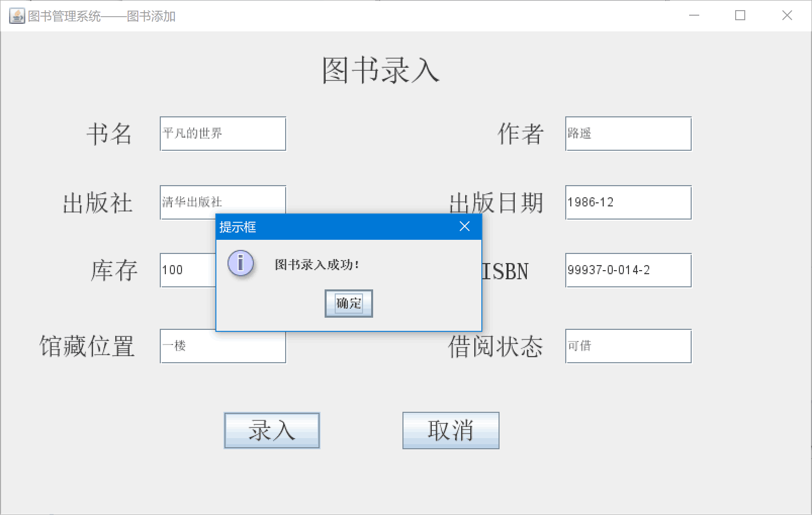The height and width of the screenshot is (515, 812).
Task: Maximize the 图书管理系统 window
Action: tap(740, 16)
